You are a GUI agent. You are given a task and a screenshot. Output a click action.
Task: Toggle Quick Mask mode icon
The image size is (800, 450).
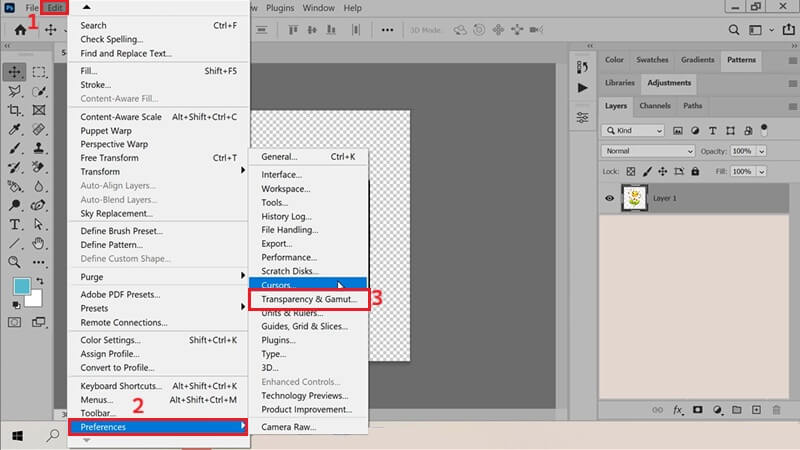[x=14, y=322]
